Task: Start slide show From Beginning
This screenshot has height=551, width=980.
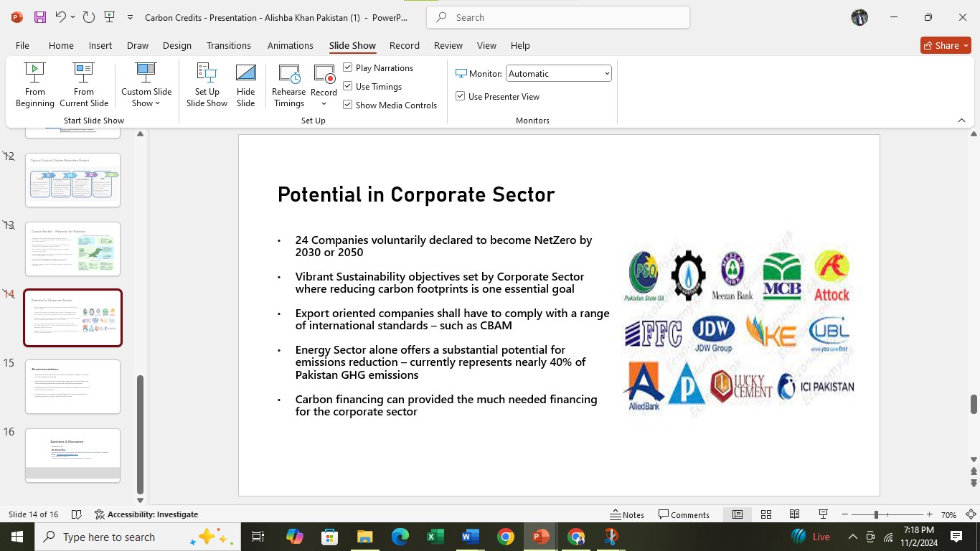Action: coord(34,85)
